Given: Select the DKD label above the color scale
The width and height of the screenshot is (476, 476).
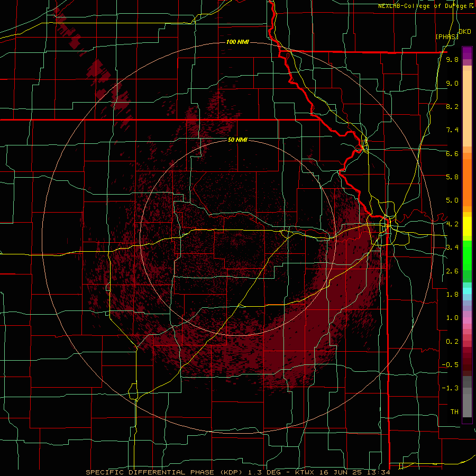Looking at the screenshot, I should (x=464, y=32).
